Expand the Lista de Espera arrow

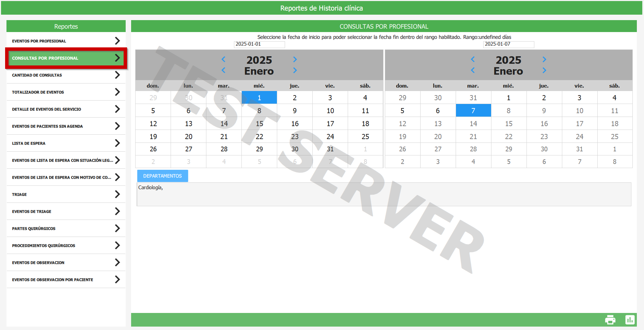point(117,143)
